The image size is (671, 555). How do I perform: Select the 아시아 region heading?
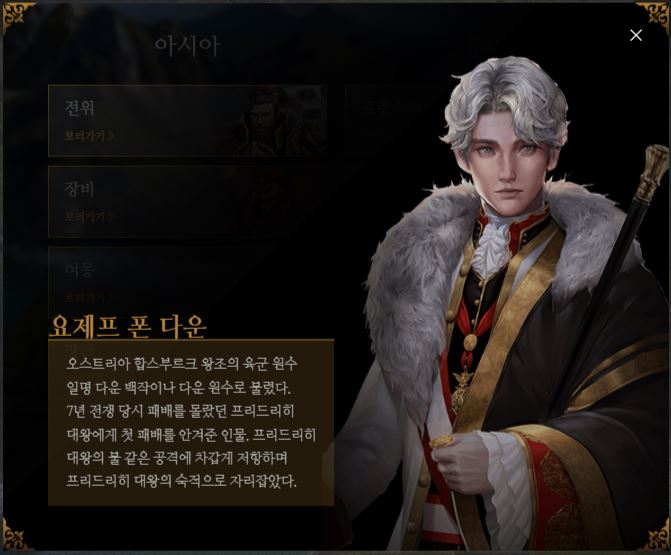[x=187, y=45]
